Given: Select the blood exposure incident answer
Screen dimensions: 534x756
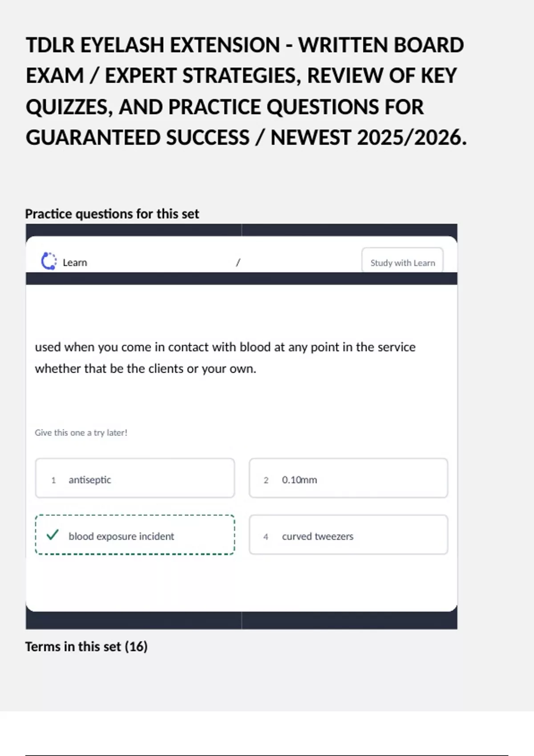Looking at the screenshot, I should [x=135, y=535].
